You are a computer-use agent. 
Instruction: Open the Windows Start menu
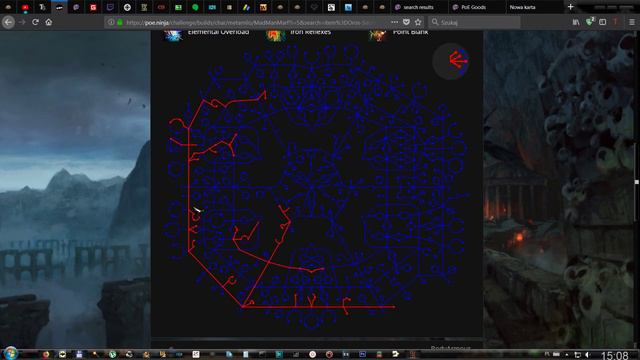coord(10,353)
